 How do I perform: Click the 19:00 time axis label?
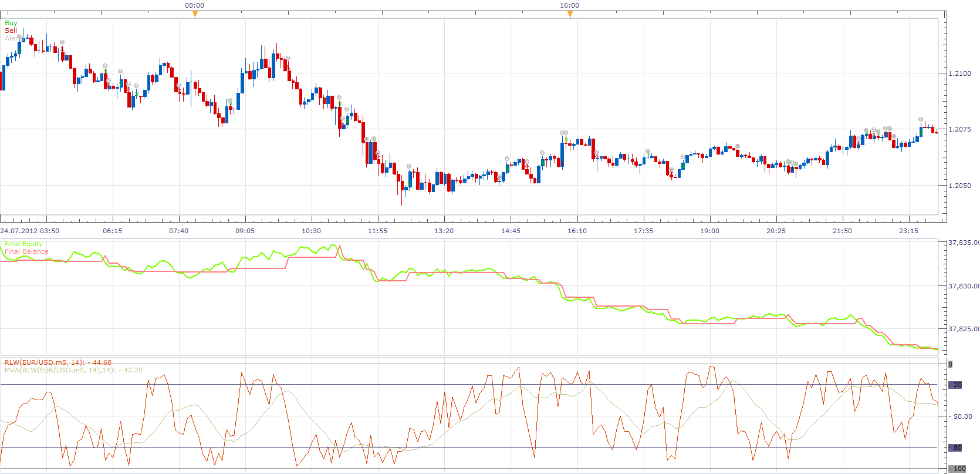click(x=710, y=231)
